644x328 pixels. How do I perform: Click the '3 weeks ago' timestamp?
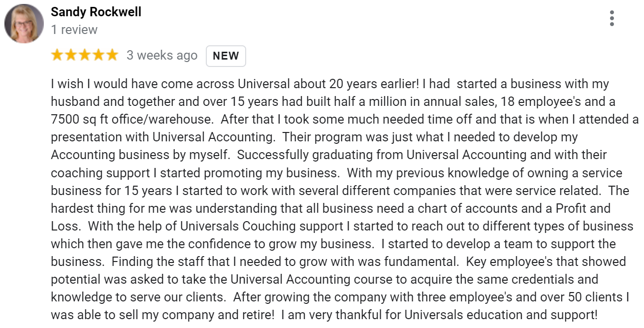[162, 55]
